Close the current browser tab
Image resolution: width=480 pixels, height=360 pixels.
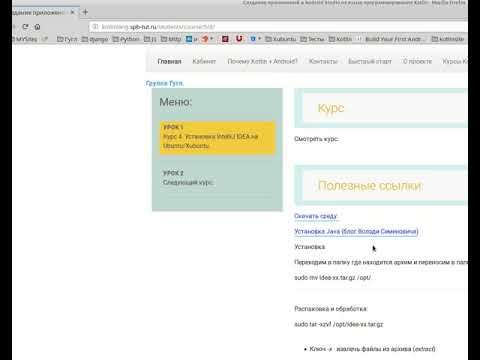point(72,12)
